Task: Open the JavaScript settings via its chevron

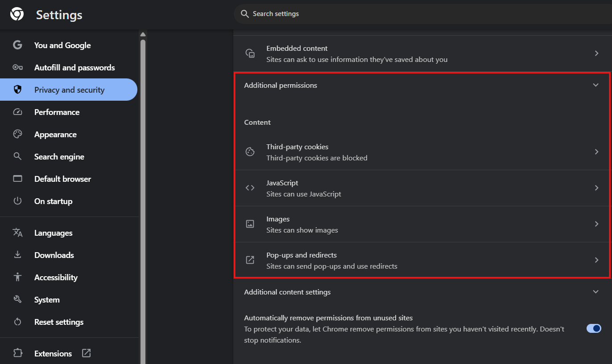Action: 597,188
